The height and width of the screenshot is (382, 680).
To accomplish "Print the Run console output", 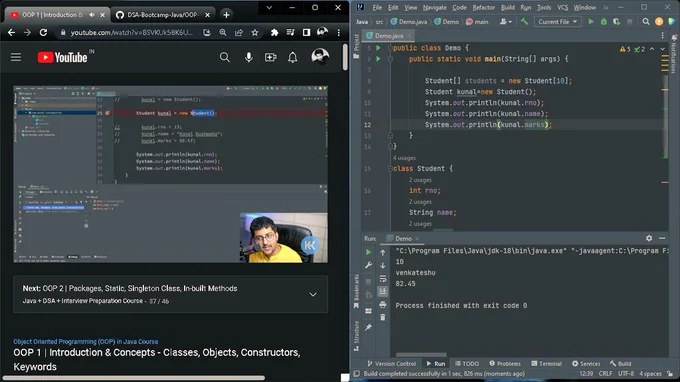I will pyautogui.click(x=382, y=304).
